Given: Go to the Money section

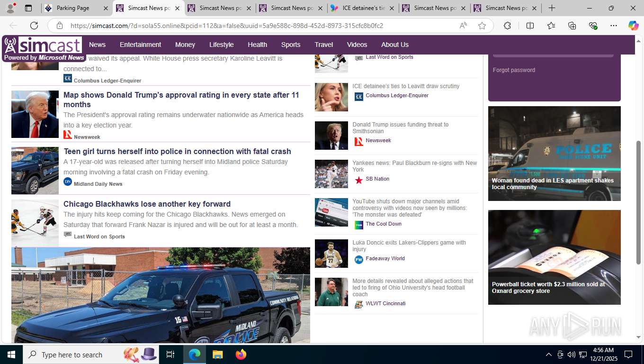Looking at the screenshot, I should click(185, 45).
